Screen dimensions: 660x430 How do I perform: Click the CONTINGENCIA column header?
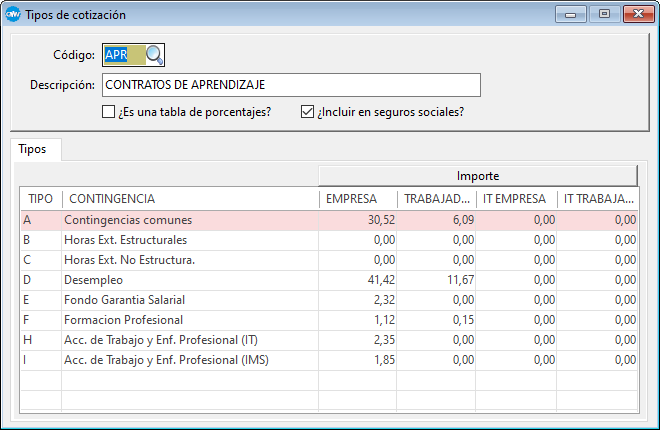[x=190, y=199]
